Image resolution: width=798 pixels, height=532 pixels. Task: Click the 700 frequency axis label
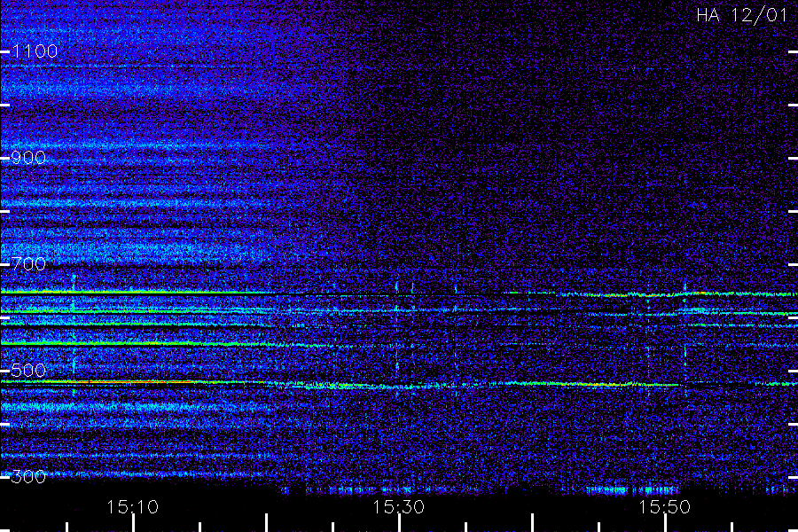pyautogui.click(x=28, y=264)
